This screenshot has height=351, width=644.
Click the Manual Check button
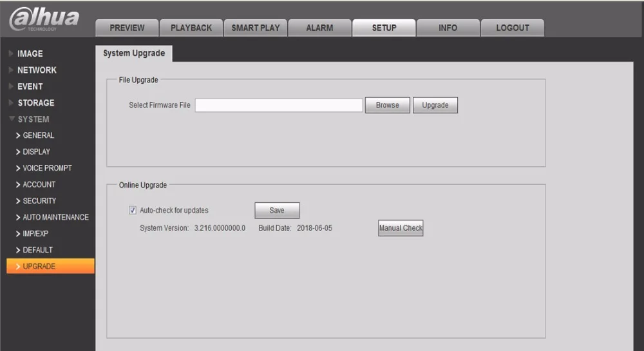pos(401,228)
